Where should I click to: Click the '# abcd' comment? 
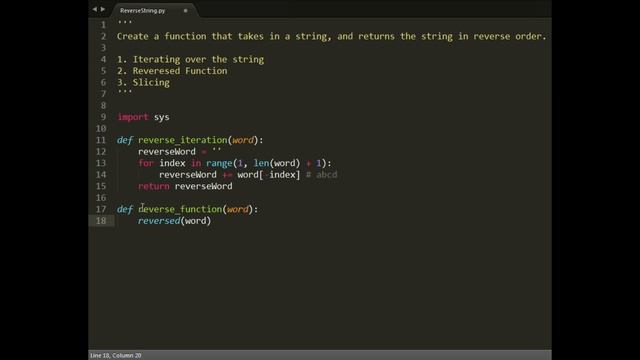pos(322,175)
